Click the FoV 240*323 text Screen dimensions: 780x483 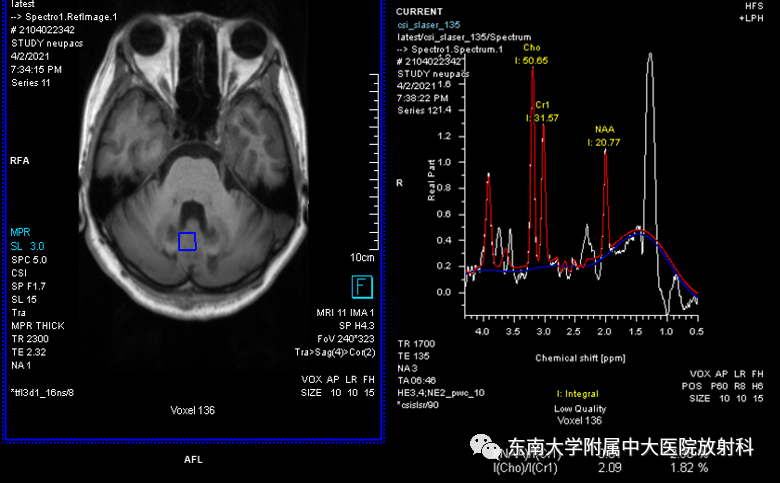pos(346,339)
